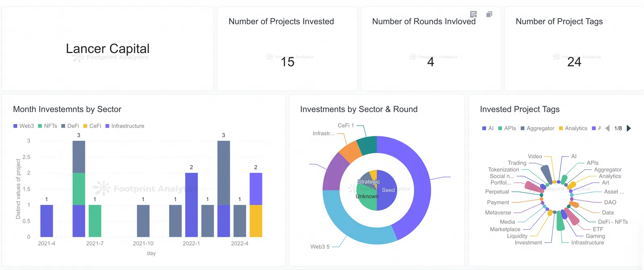
Task: Click the Seed slice of inner pie
Action: point(387,190)
